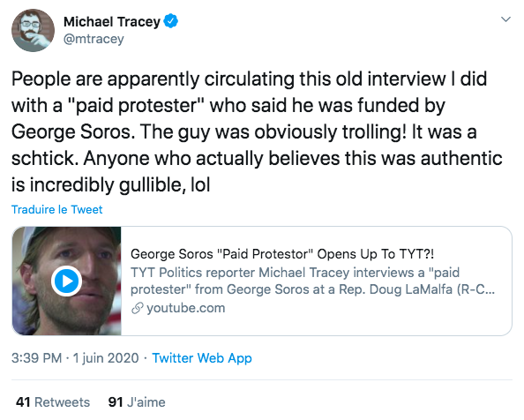Click the blue verified badge

point(170,21)
